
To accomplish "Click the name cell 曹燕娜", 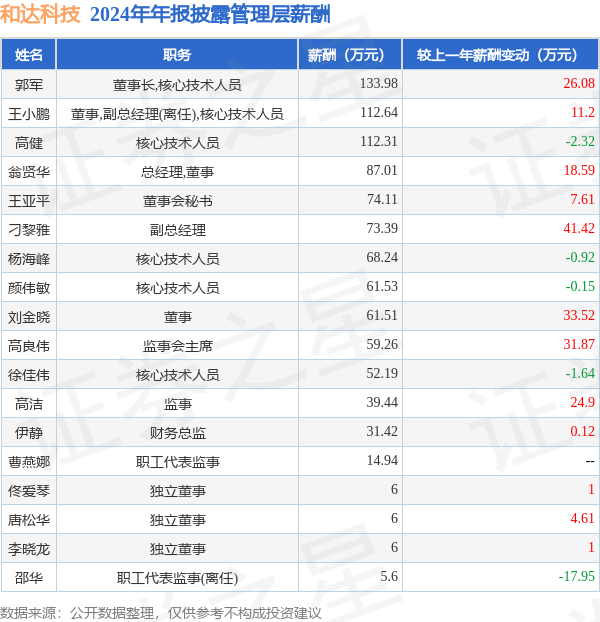I will tap(29, 462).
